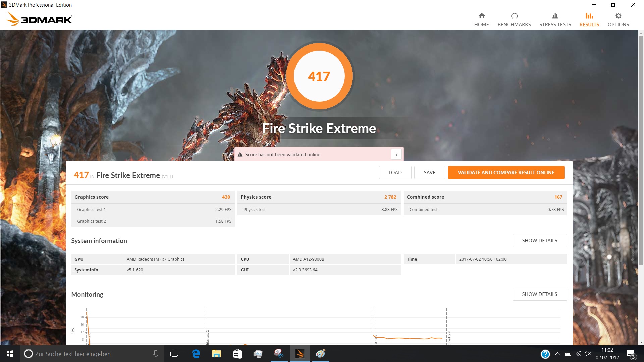Select the Results tab
Image resolution: width=644 pixels, height=362 pixels.
[589, 20]
